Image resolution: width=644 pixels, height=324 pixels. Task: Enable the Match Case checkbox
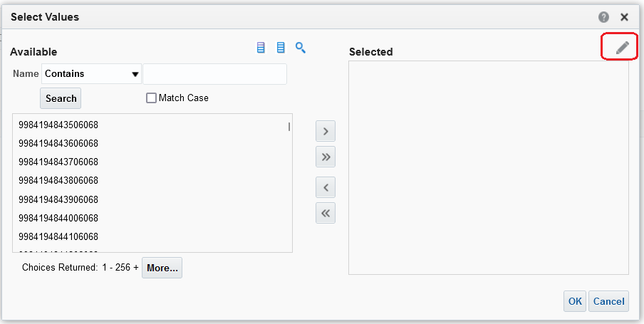151,98
